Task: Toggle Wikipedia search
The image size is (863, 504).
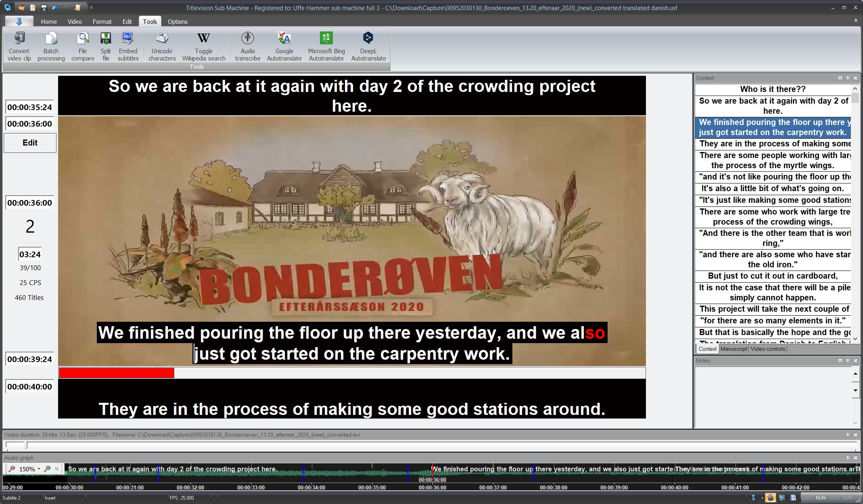Action: point(203,39)
